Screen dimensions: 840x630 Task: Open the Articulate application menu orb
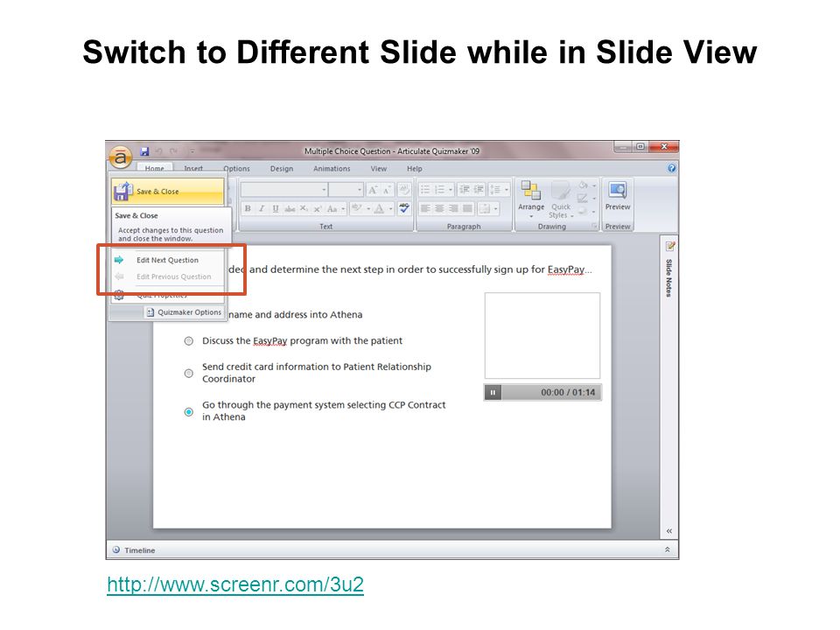[121, 157]
